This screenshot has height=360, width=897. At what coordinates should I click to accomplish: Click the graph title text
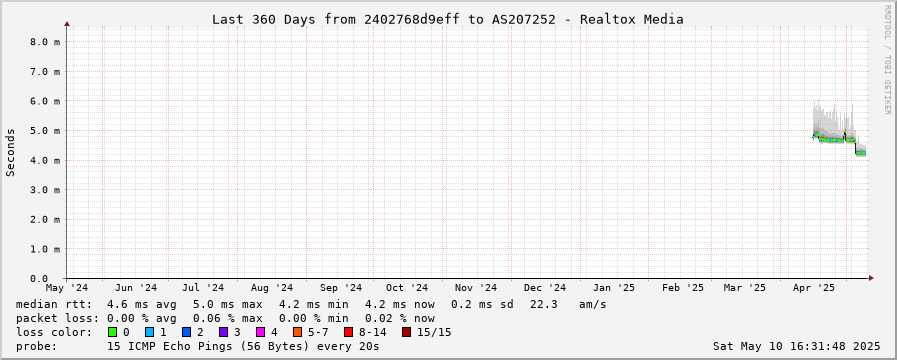[x=447, y=19]
